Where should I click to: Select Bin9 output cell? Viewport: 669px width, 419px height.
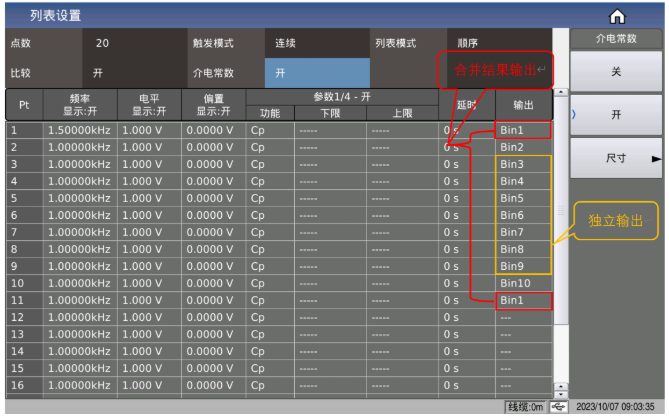point(524,266)
